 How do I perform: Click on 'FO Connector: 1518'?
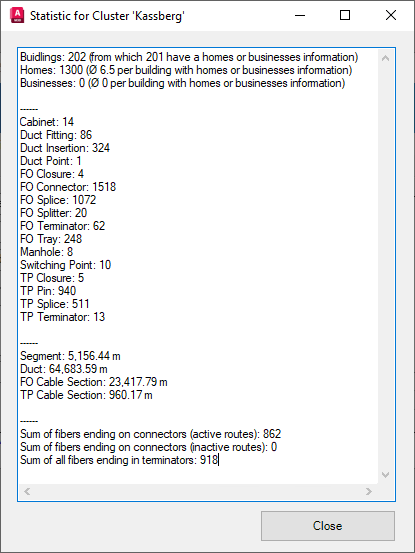click(68, 187)
